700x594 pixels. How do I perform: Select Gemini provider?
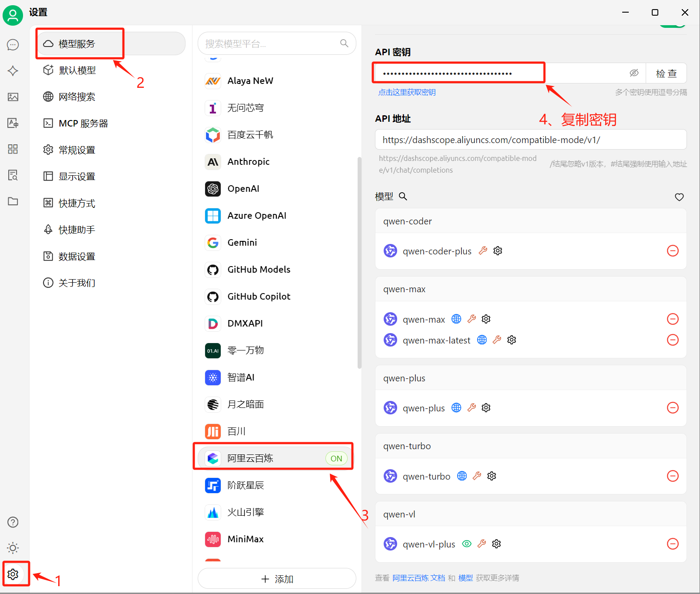pyautogui.click(x=277, y=243)
